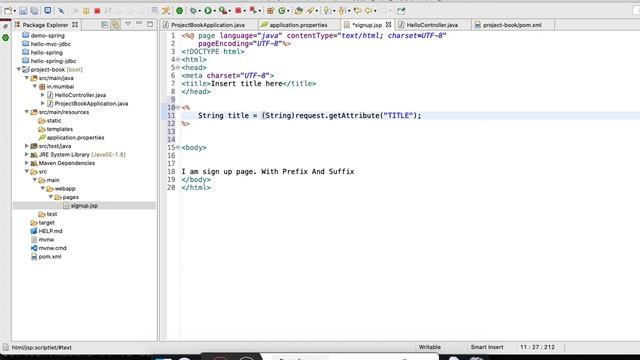Viewport: 640px width, 360px height.
Task: Click the green Boot Dashboard circle icon
Action: [179, 11]
